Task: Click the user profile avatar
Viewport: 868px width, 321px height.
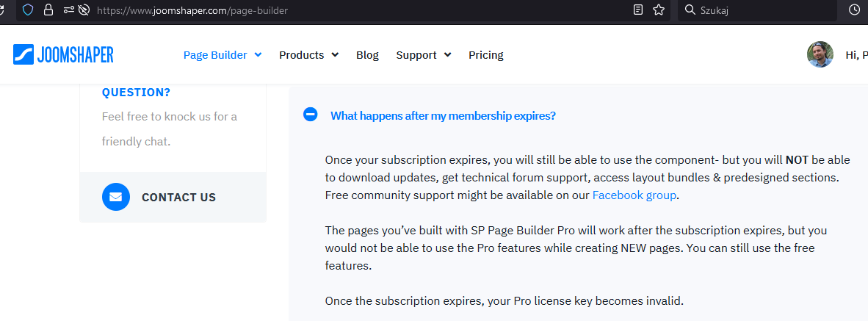Action: (820, 54)
